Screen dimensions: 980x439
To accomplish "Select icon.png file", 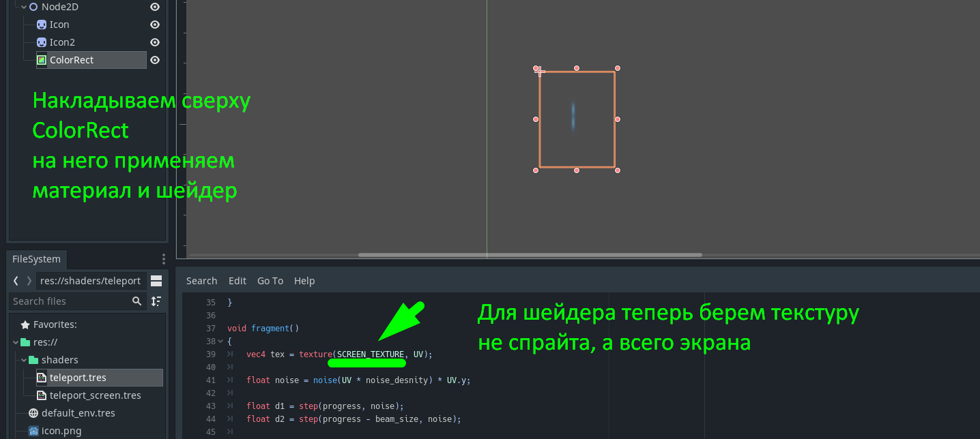I will (61, 431).
